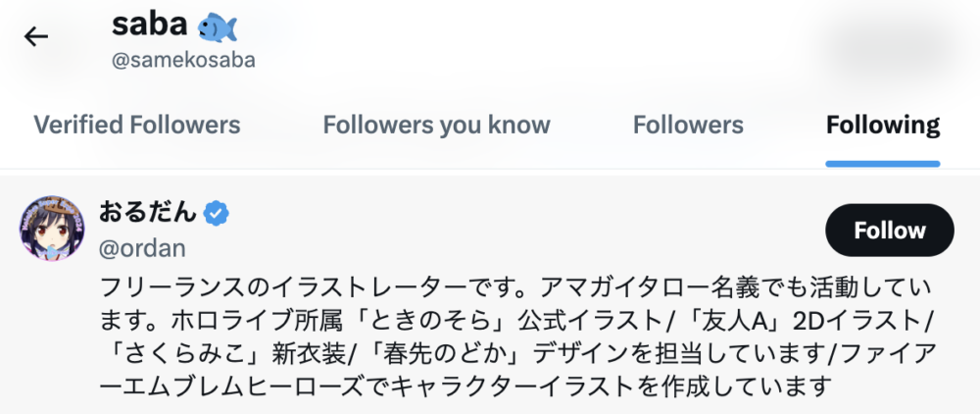Image resolution: width=980 pixels, height=414 pixels.
Task: Click the fish emoji beside saba
Action: 219,23
